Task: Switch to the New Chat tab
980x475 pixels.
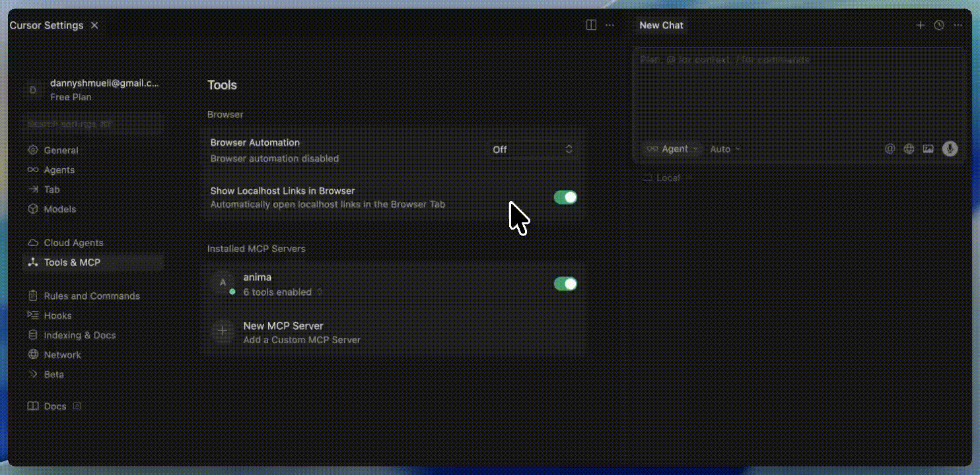Action: 661,25
